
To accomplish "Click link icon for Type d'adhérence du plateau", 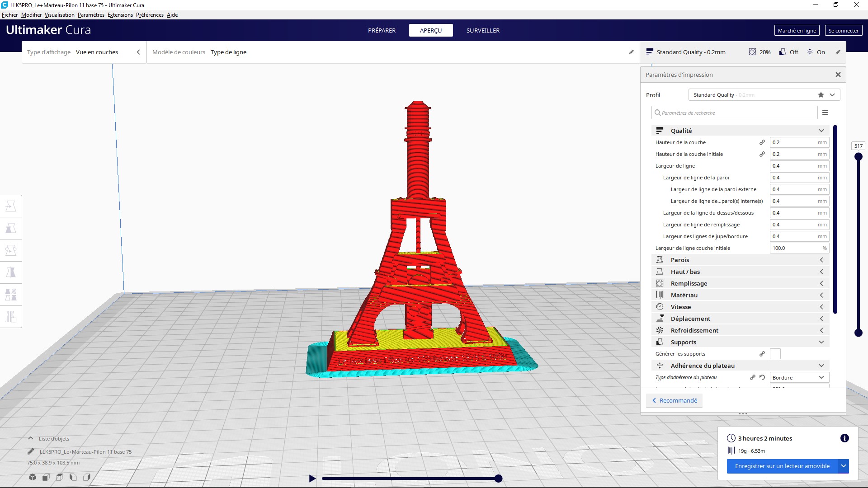I will click(x=753, y=377).
